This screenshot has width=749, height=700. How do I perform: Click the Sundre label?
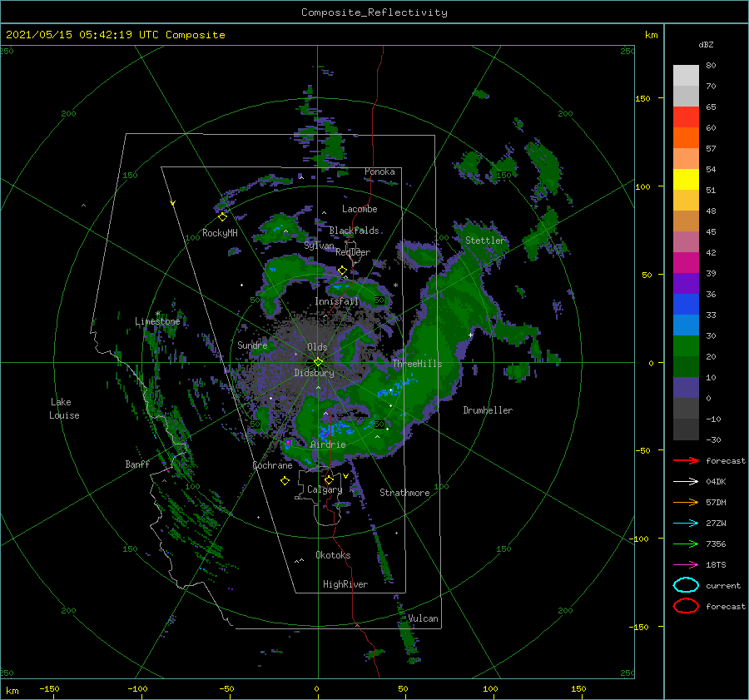252,345
